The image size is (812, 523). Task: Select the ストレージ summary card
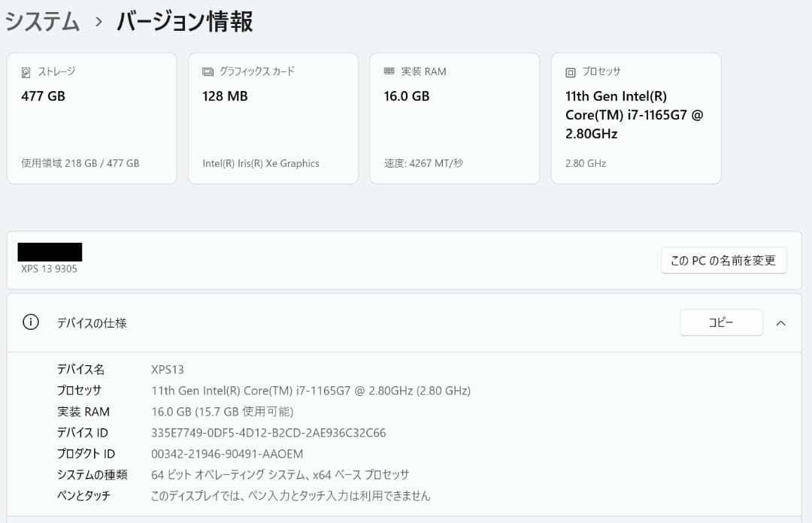(92, 118)
